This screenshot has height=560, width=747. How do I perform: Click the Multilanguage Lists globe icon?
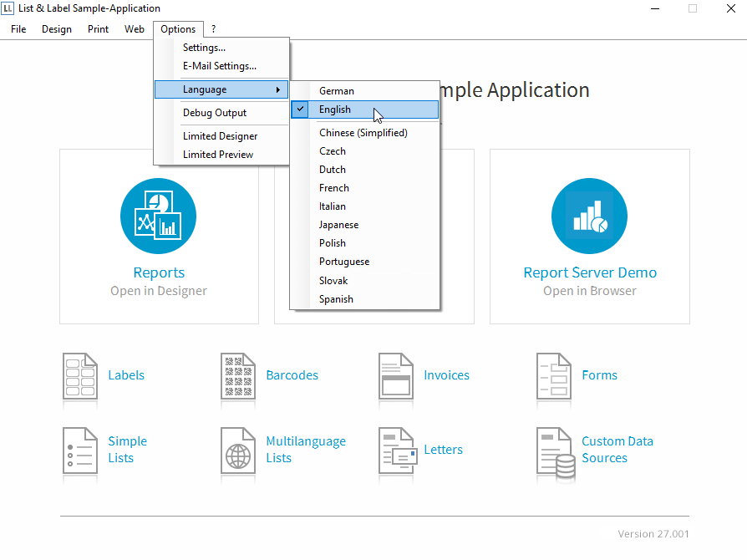coord(238,451)
